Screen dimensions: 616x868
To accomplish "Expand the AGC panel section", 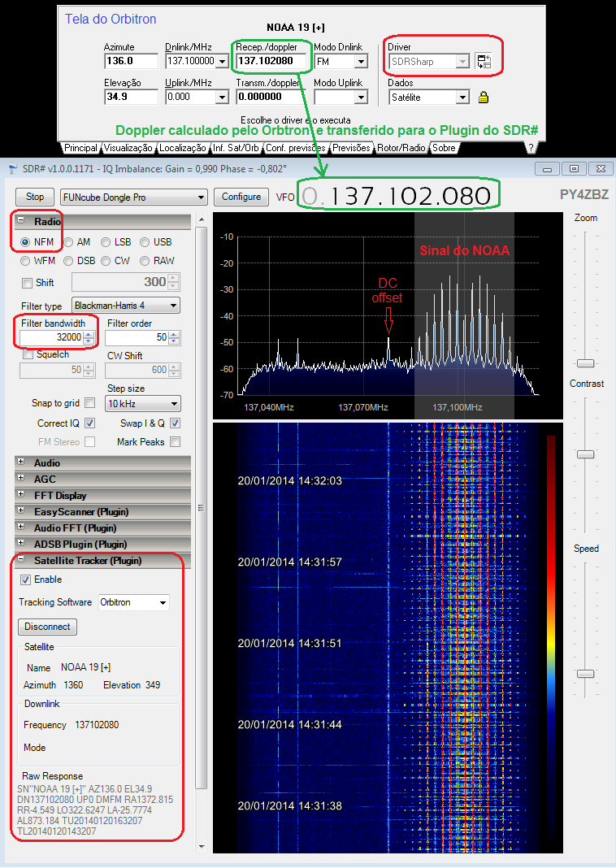I will pyautogui.click(x=20, y=478).
